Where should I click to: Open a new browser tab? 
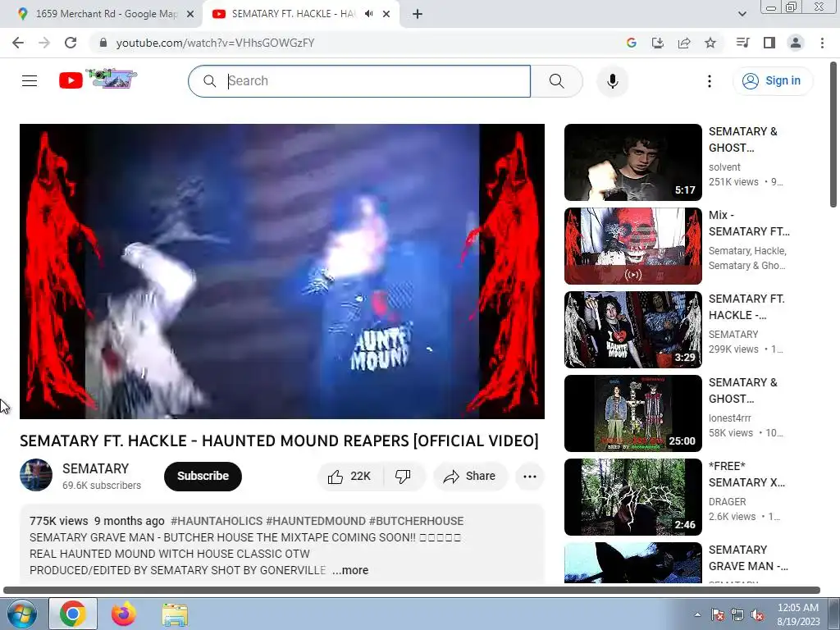[x=418, y=14]
